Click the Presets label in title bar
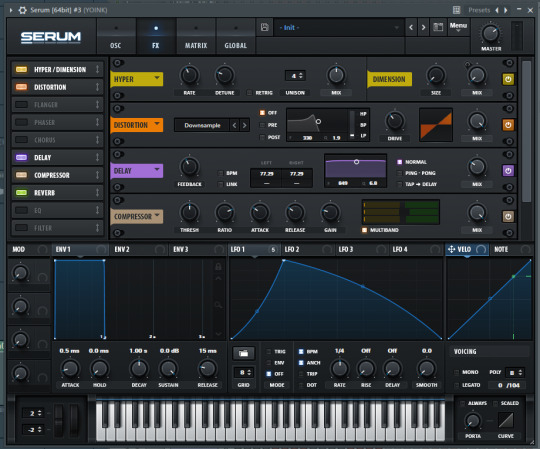Screen dimensions: 540x449 pos(479,10)
